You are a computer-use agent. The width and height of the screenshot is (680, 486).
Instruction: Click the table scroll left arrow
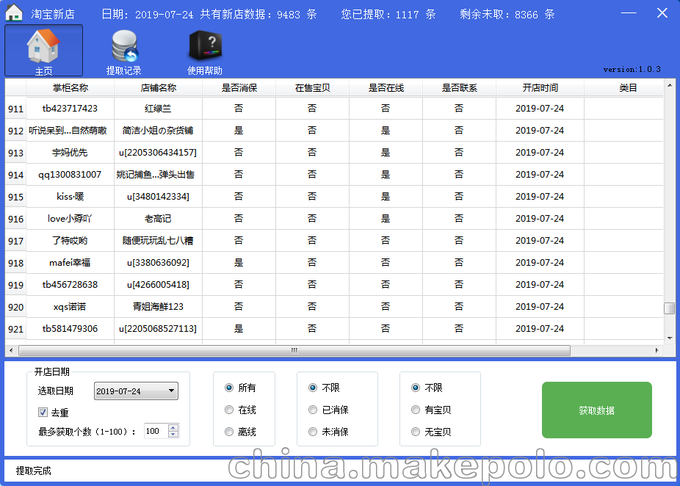click(x=11, y=350)
